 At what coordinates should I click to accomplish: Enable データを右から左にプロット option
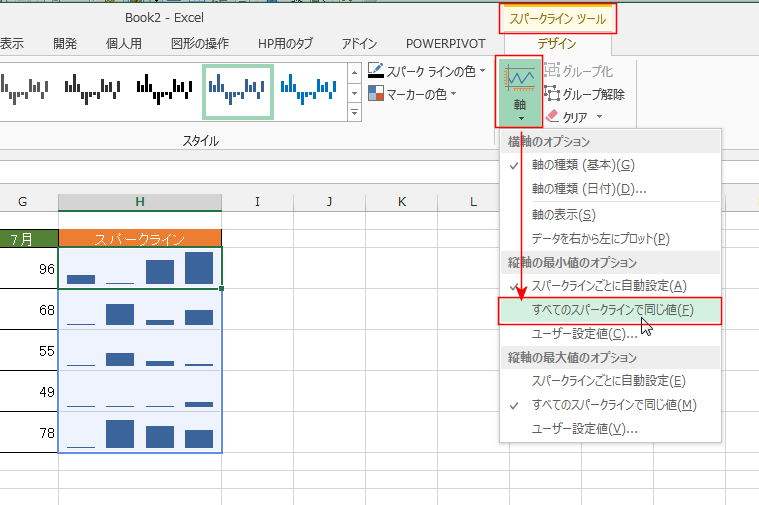click(x=600, y=238)
